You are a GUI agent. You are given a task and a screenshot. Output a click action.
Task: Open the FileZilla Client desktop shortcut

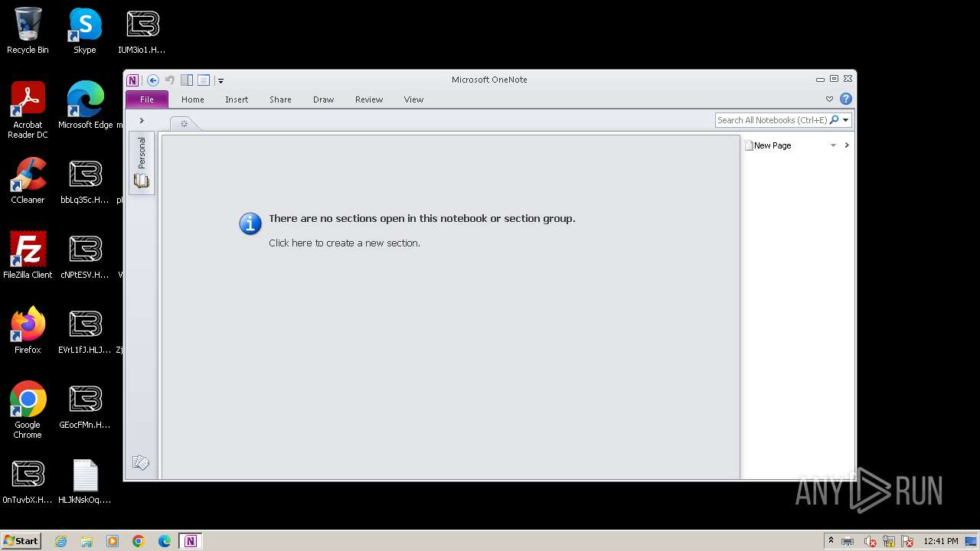point(28,256)
